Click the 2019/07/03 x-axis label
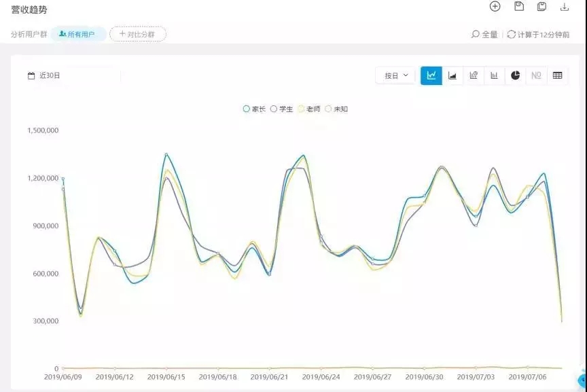587x392 pixels. click(x=476, y=377)
